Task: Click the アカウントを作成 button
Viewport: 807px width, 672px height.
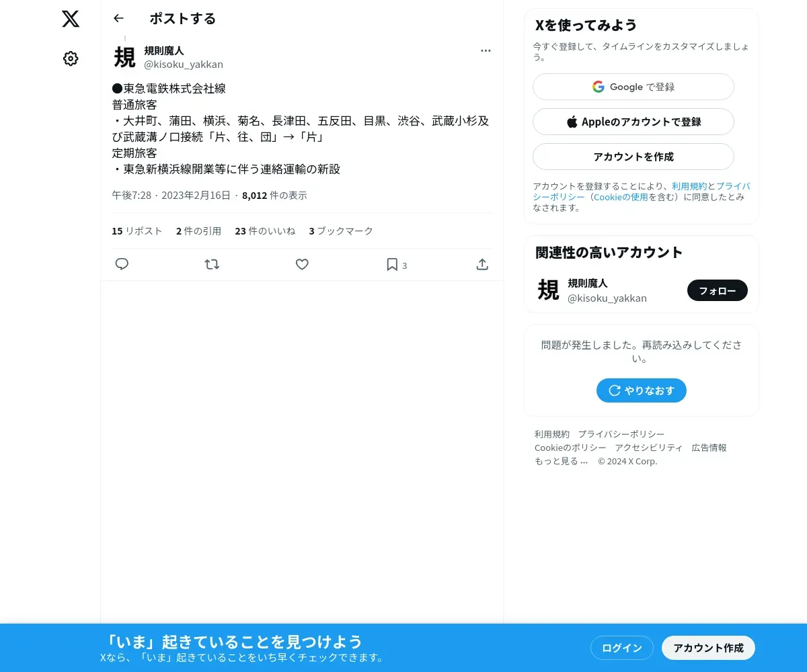Action: (x=633, y=157)
